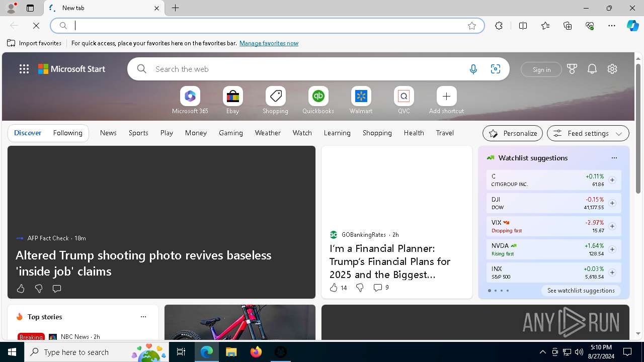This screenshot has height=362, width=644.
Task: Launch Firefox from taskbar
Action: [x=256, y=352]
